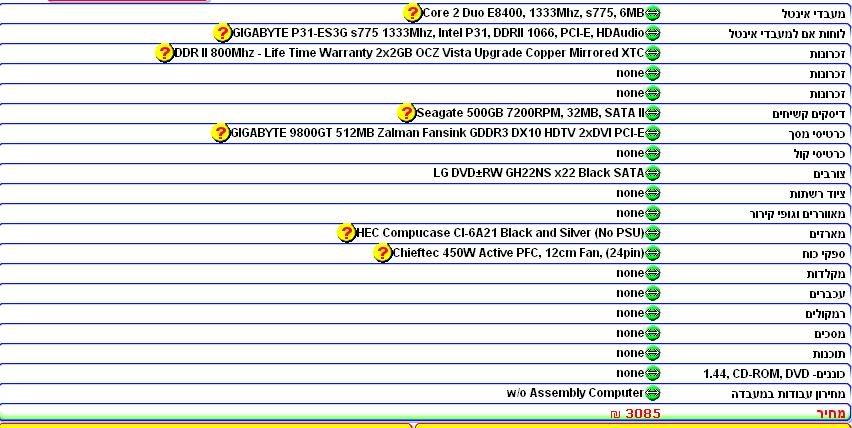Click the ספקי כוח category label
The image size is (852, 428).
(x=824, y=254)
